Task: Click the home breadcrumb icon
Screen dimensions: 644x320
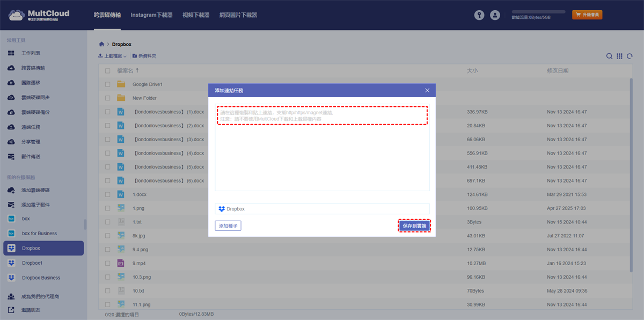Action: tap(101, 44)
